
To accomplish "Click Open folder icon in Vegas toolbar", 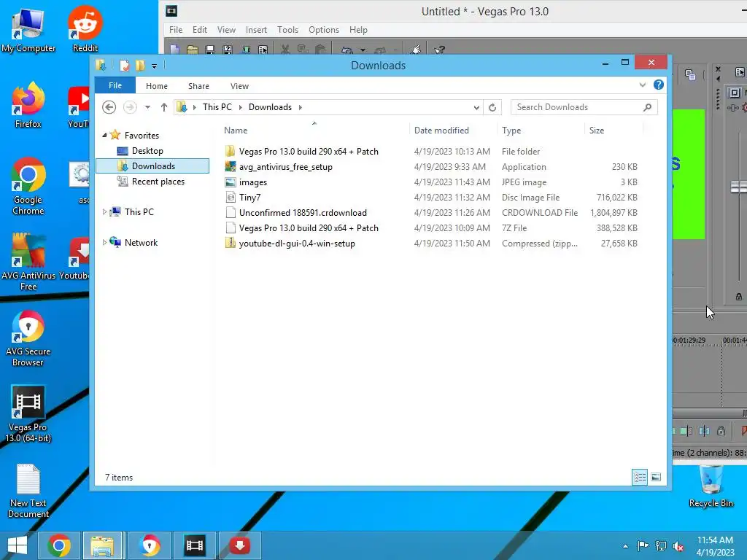I will click(193, 50).
